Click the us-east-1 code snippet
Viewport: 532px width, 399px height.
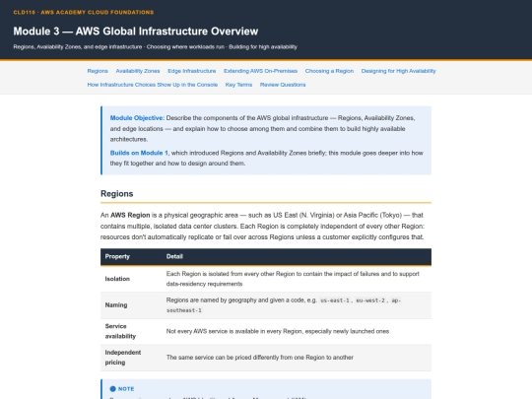click(335, 300)
